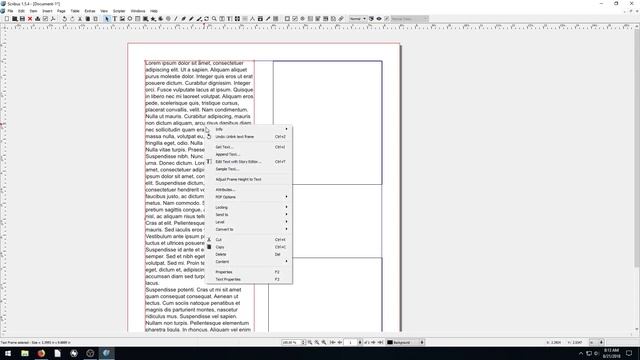Select the Link Text Frames tool
Viewport: 640px width, 360px height.
(x=237, y=19)
